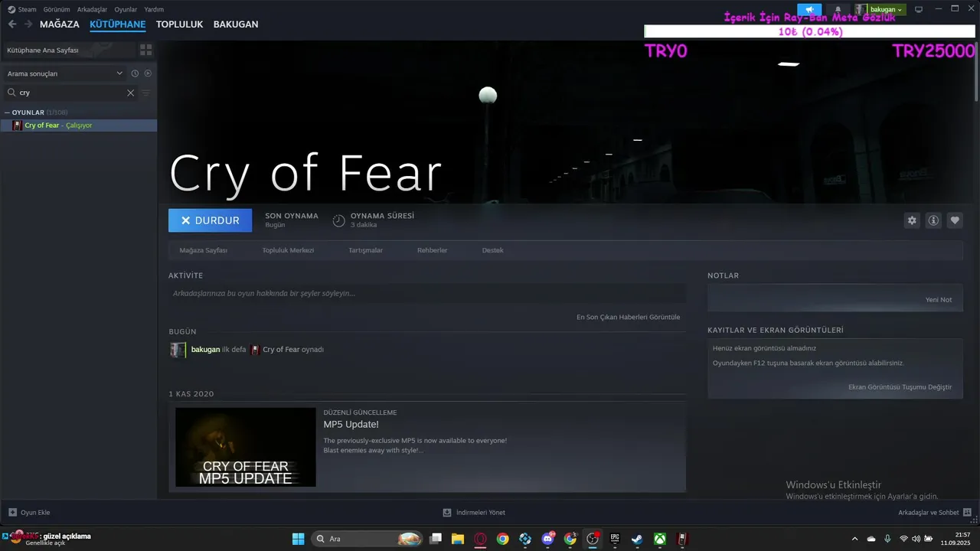Select the KÜTÜPHANE library tab
The height and width of the screenshot is (551, 980).
tap(118, 24)
